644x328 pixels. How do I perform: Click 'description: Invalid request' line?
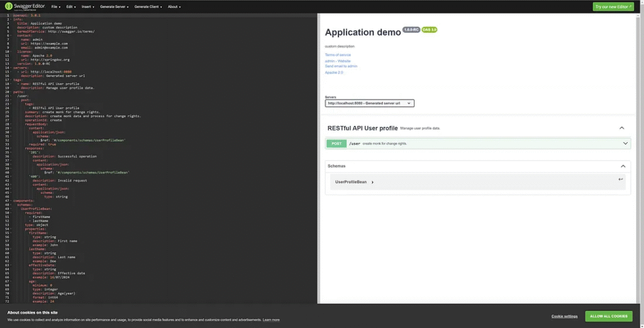point(60,181)
